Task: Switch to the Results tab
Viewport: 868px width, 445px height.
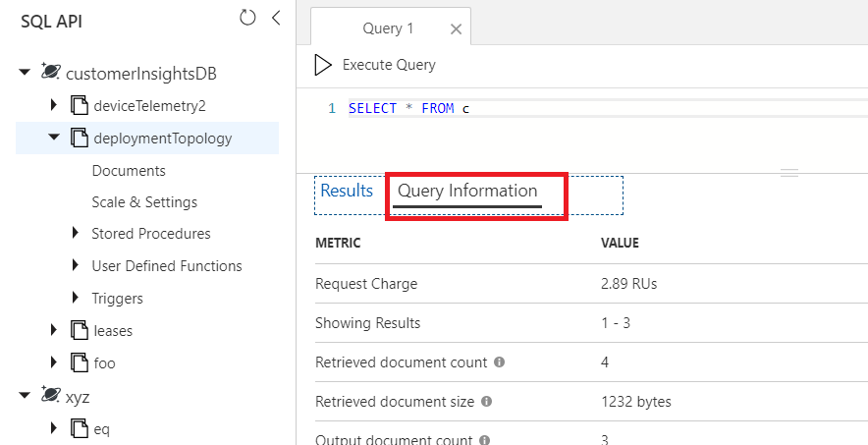Action: click(x=347, y=191)
